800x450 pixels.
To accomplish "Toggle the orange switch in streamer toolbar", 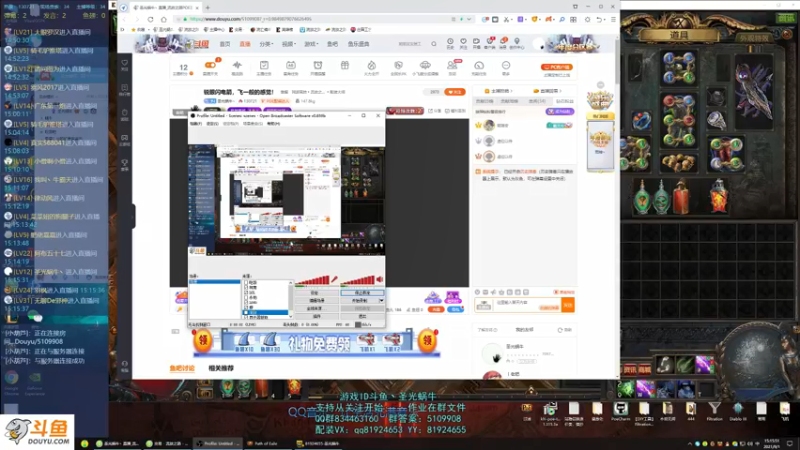I will click(210, 65).
